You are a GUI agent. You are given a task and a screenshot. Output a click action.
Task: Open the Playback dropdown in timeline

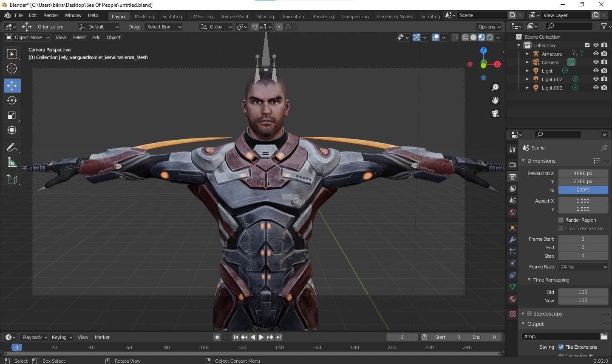click(34, 337)
